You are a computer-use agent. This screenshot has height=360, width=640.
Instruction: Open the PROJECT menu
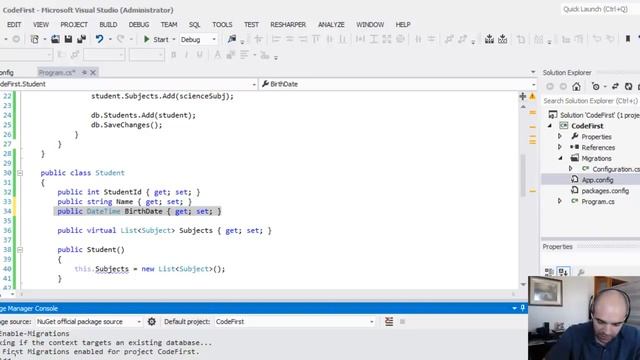(x=74, y=24)
